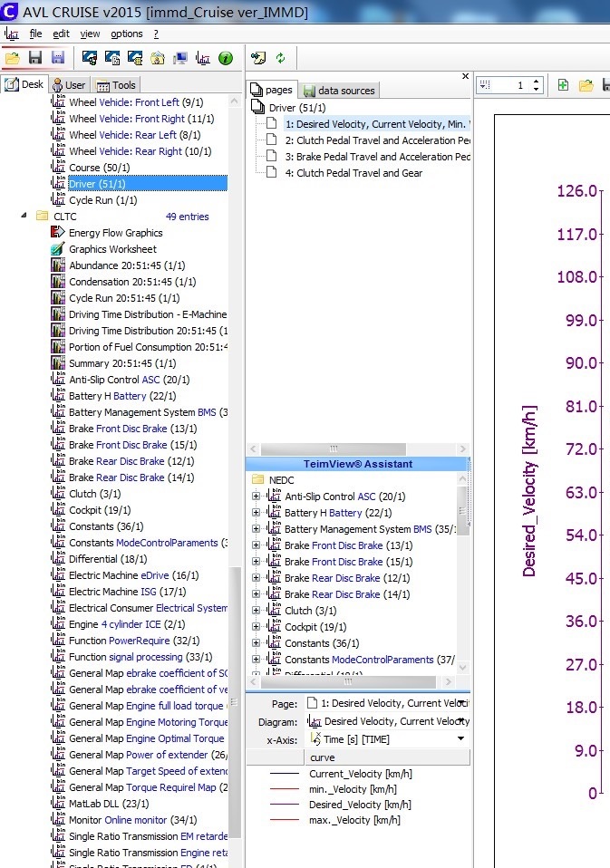Viewport: 610px width, 868px height.
Task: Expand Constants (36/1) node in Assistant
Action: pos(256,643)
